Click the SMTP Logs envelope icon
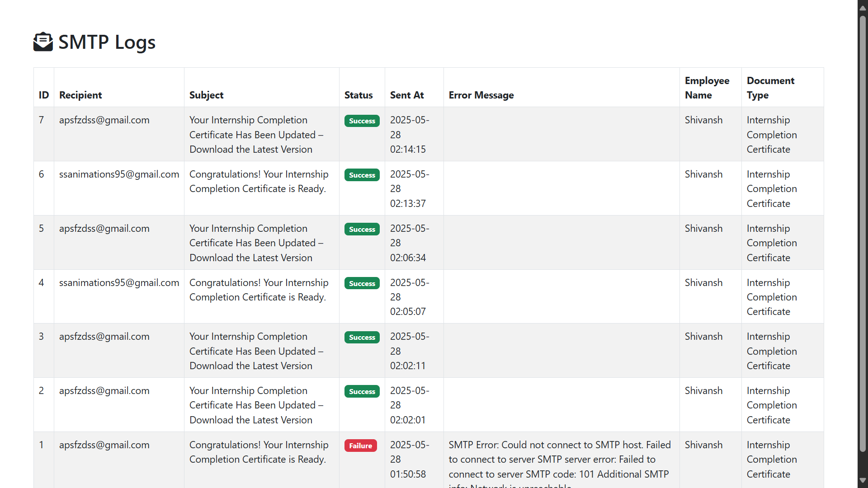The width and height of the screenshot is (868, 488). click(43, 42)
